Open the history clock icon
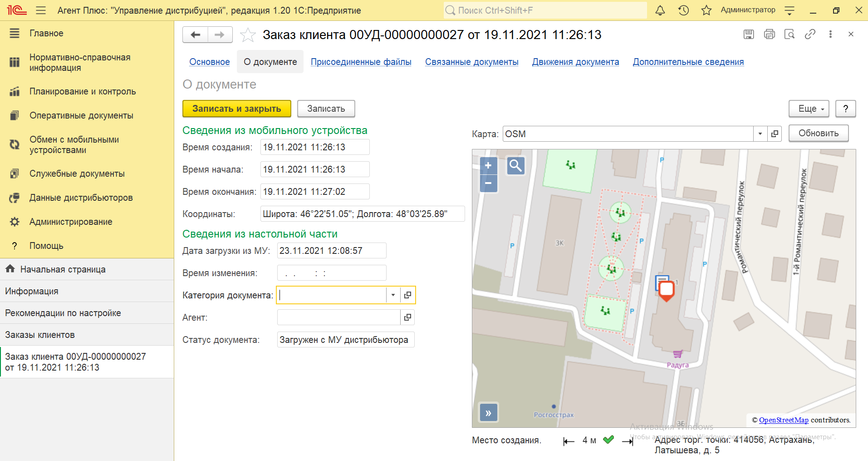 (x=683, y=10)
